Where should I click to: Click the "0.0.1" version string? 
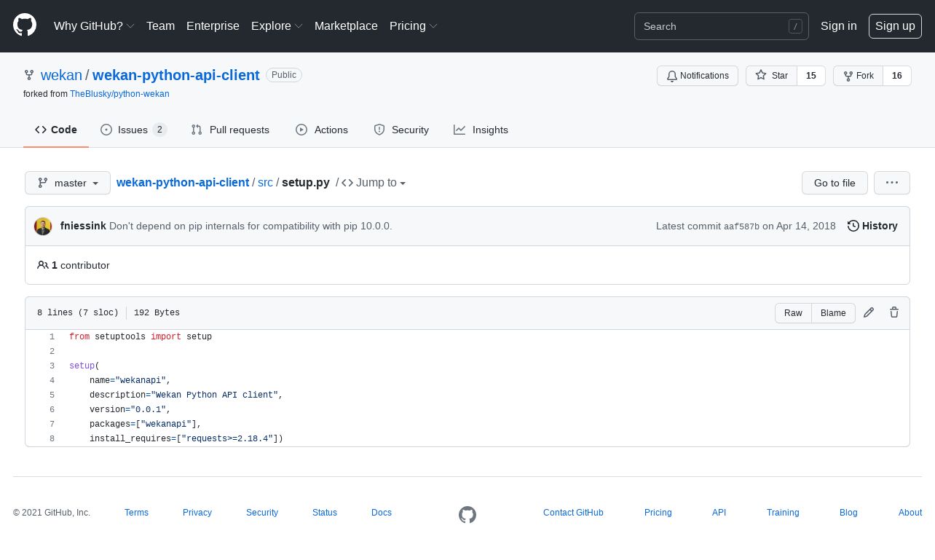pos(148,409)
